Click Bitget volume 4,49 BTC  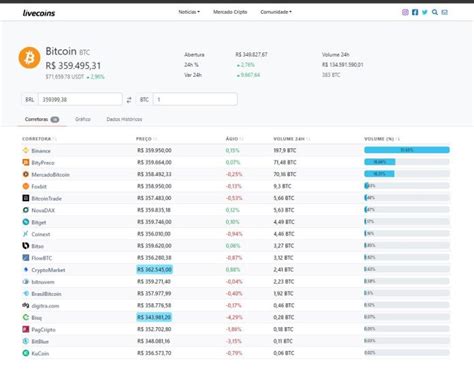pyautogui.click(x=284, y=222)
